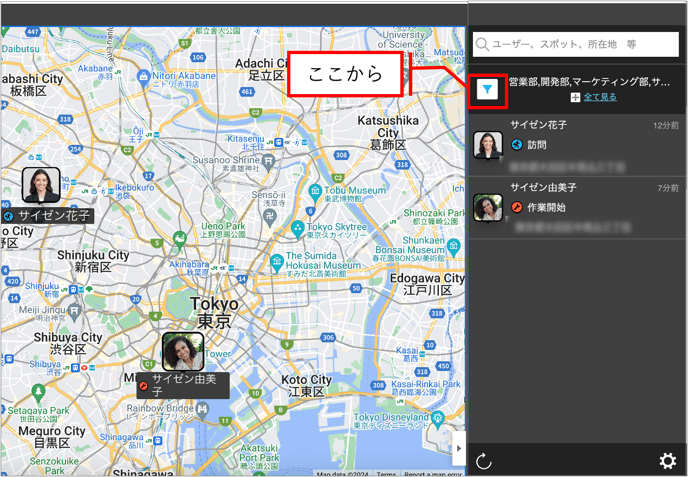688x477 pixels.
Task: Click the refresh icon in the bottom bar
Action: point(484,461)
